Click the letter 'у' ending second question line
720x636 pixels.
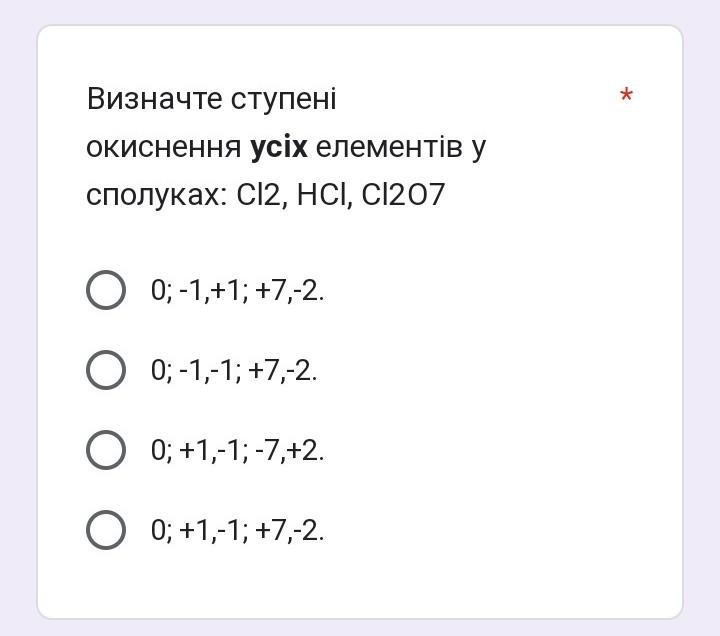click(x=478, y=150)
